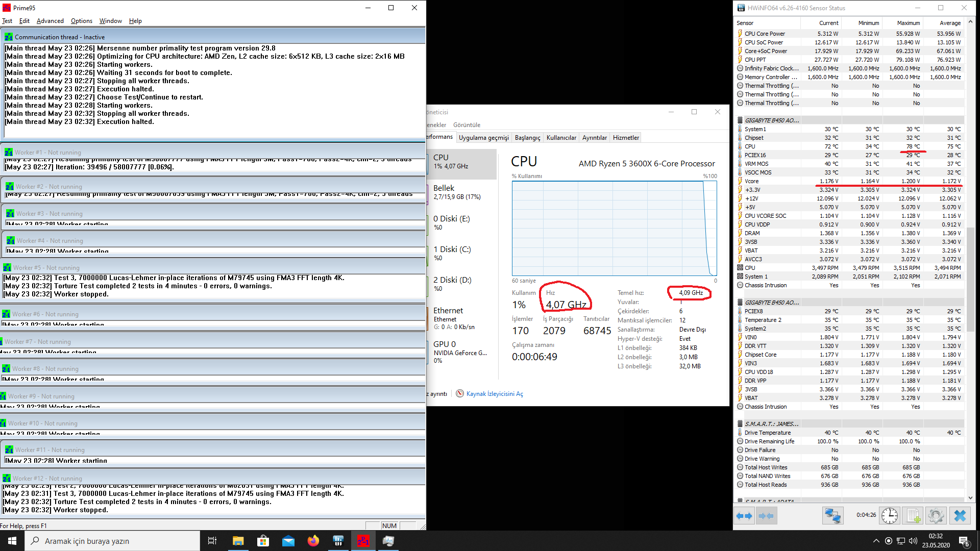Image resolution: width=980 pixels, height=551 pixels.
Task: Click the HWiNFO sensor list scrollbar down arrow
Action: 970,498
